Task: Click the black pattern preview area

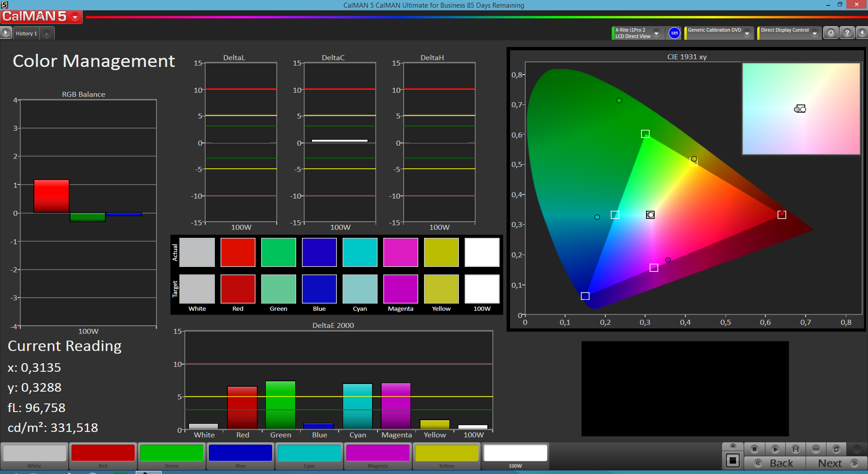Action: point(685,389)
